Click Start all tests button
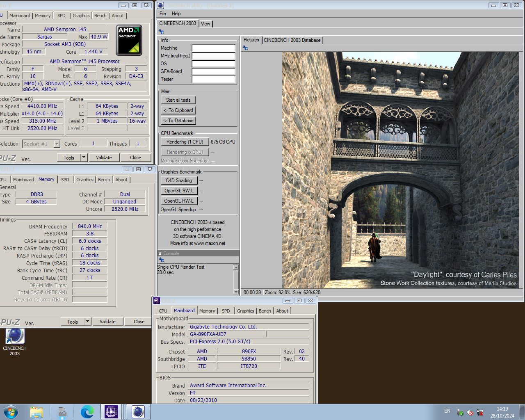This screenshot has width=525, height=420. point(178,100)
